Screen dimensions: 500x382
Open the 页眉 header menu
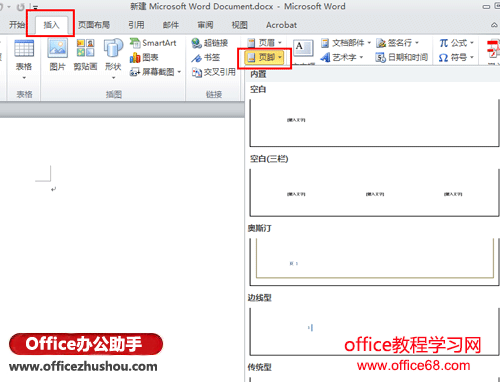point(265,43)
